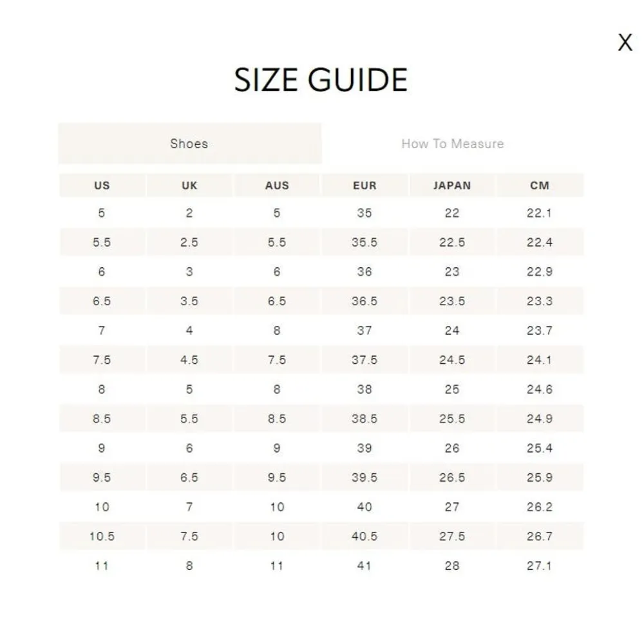Click the US column header
The width and height of the screenshot is (644, 644).
point(102,185)
